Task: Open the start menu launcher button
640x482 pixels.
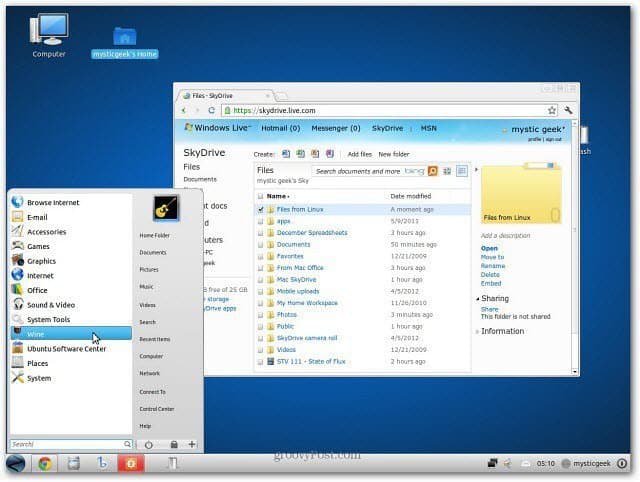Action: pyautogui.click(x=16, y=464)
